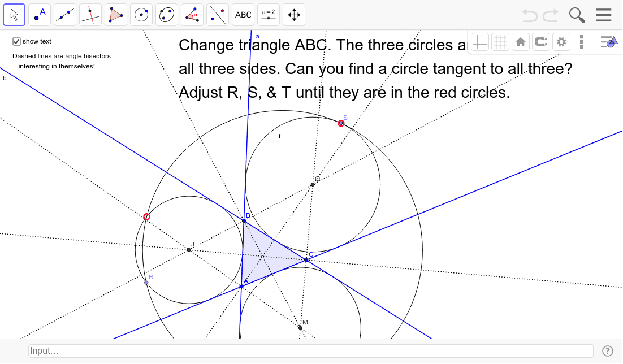Select the ABC Text tool
The width and height of the screenshot is (623, 364).
(243, 15)
